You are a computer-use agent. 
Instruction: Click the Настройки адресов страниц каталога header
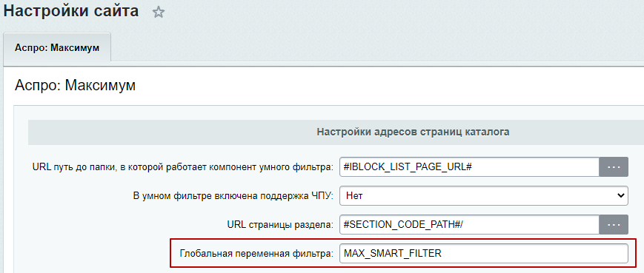tap(414, 132)
